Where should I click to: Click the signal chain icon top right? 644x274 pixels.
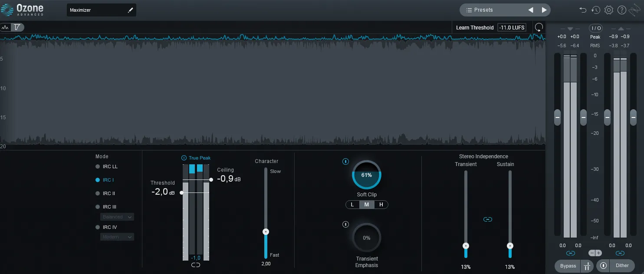(634, 10)
